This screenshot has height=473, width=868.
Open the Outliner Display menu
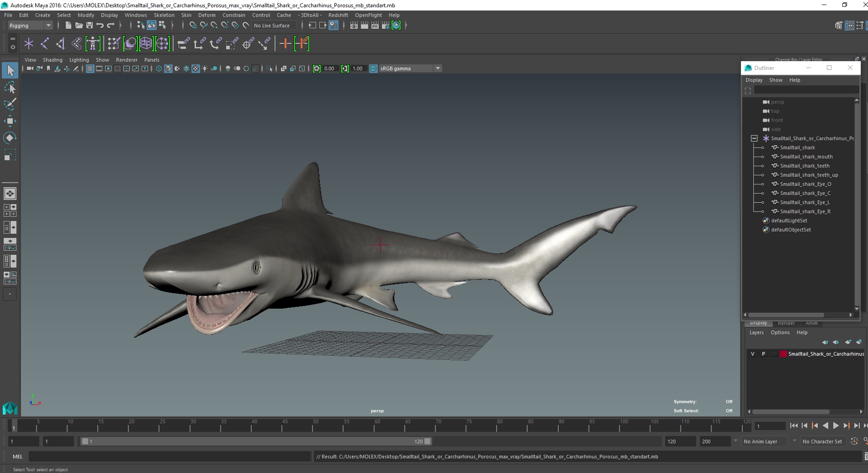(754, 80)
